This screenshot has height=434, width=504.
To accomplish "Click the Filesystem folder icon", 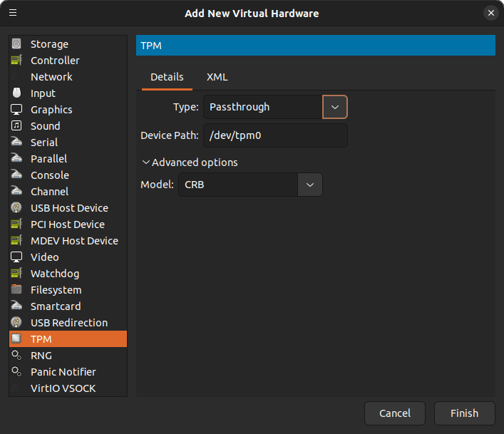I will 16,290.
